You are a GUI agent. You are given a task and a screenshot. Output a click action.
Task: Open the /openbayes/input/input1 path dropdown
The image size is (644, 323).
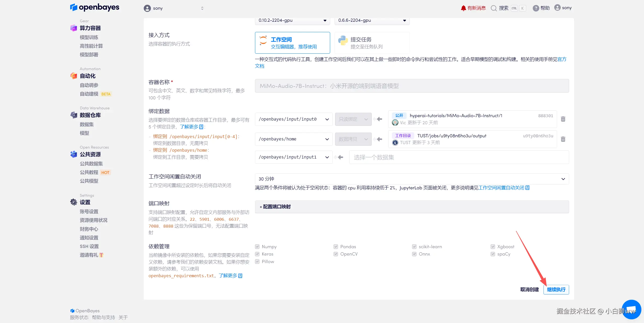(x=293, y=157)
